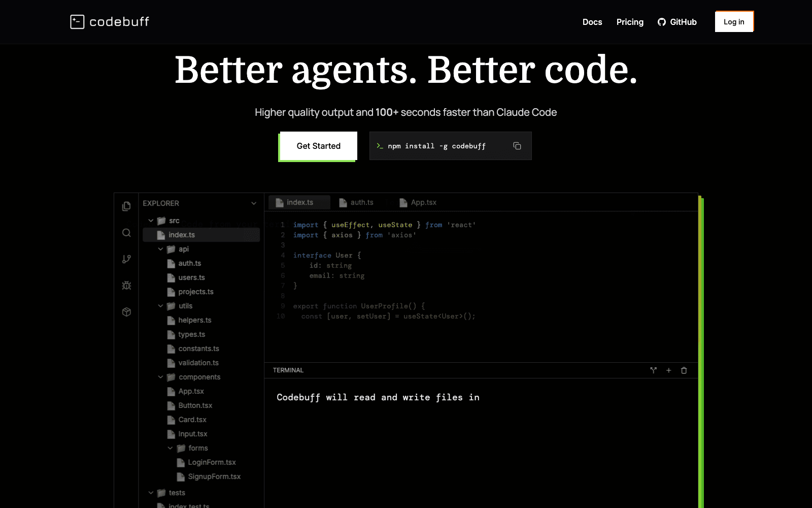The image size is (812, 508).
Task: Collapse the components folder
Action: 160,377
